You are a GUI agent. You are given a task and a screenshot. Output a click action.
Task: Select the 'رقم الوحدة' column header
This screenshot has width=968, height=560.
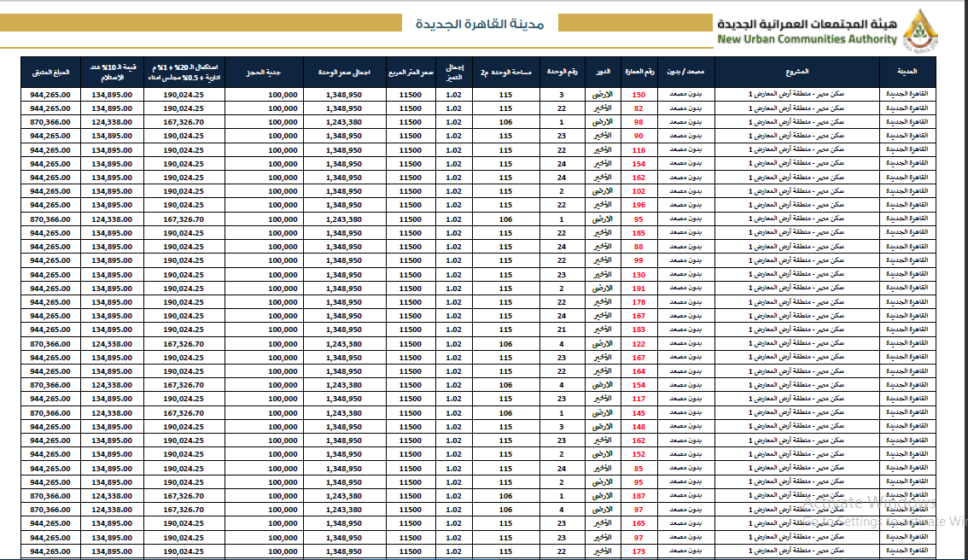(562, 72)
